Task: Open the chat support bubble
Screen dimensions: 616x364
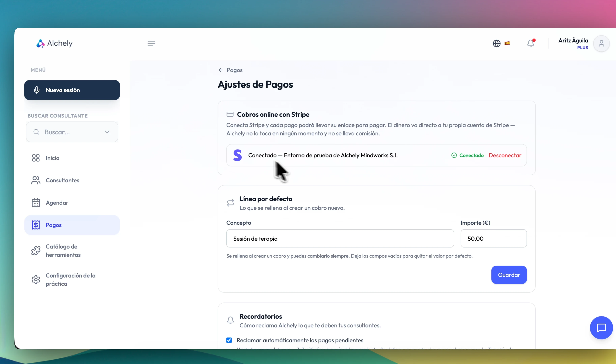Action: click(601, 328)
